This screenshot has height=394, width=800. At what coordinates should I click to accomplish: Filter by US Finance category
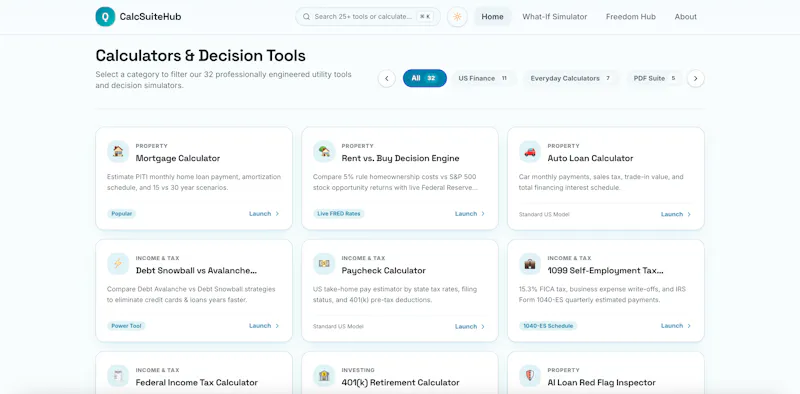(x=483, y=79)
